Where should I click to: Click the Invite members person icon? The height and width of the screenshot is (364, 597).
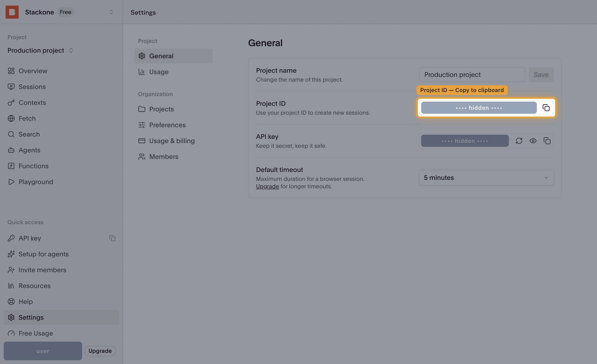coord(11,270)
